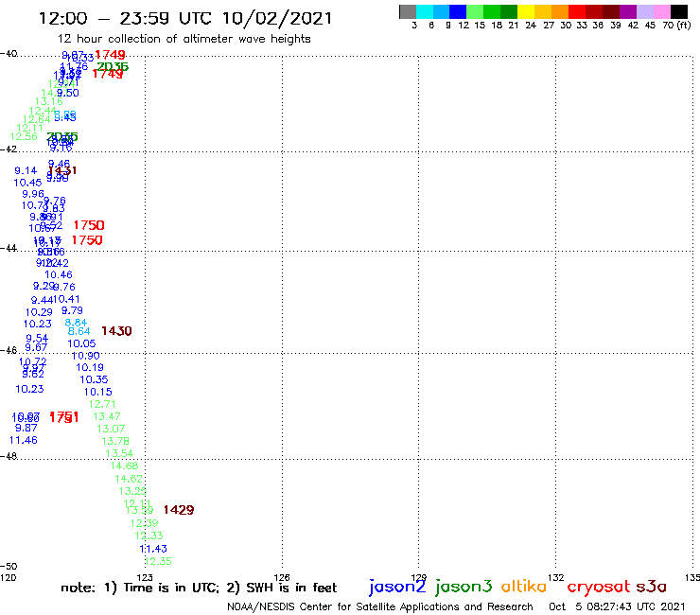Click the longitude axis label '123'
Image resolution: width=700 pixels, height=615 pixels.
(x=145, y=577)
